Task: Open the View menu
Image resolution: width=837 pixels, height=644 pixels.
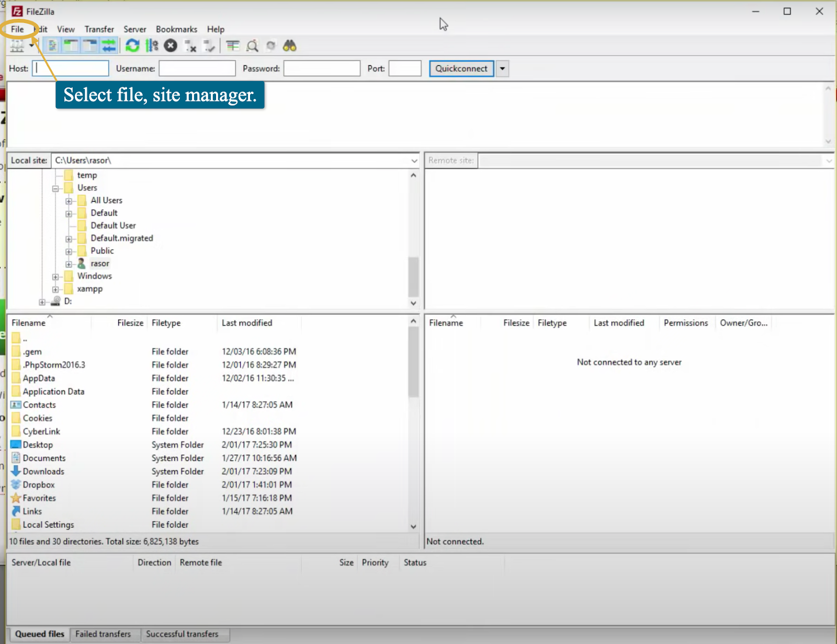Action: pos(66,29)
